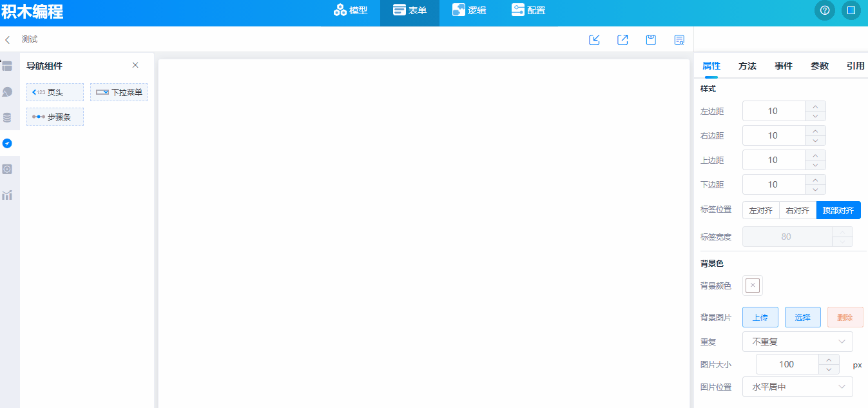
Task: Click the 删除 background image button
Action: [x=845, y=317]
